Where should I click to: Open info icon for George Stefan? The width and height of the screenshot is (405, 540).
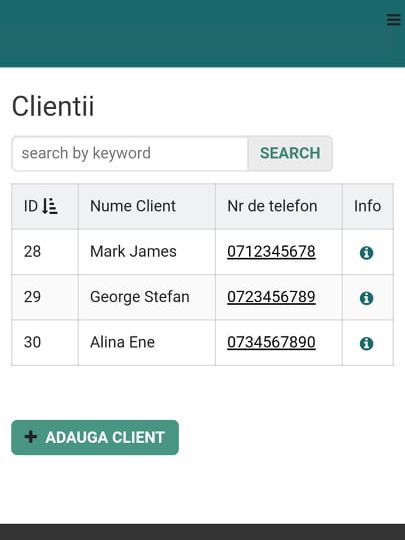point(366,298)
